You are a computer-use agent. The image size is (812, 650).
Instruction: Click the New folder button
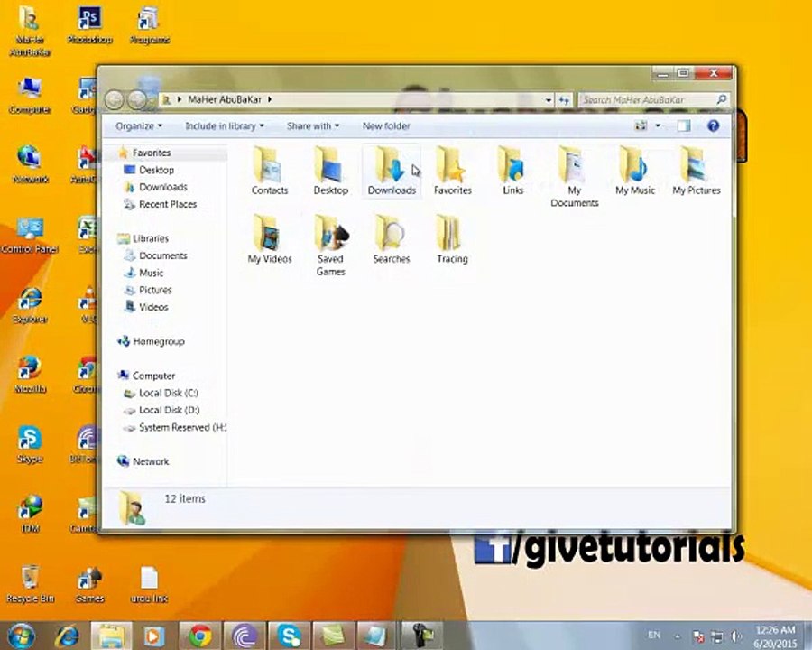386,126
